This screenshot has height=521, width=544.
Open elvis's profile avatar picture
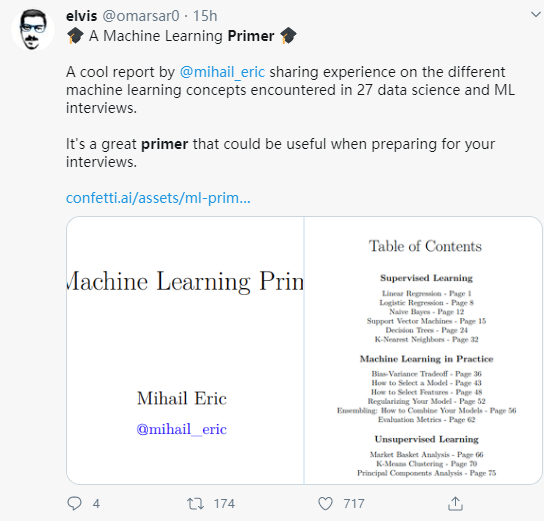point(33,30)
